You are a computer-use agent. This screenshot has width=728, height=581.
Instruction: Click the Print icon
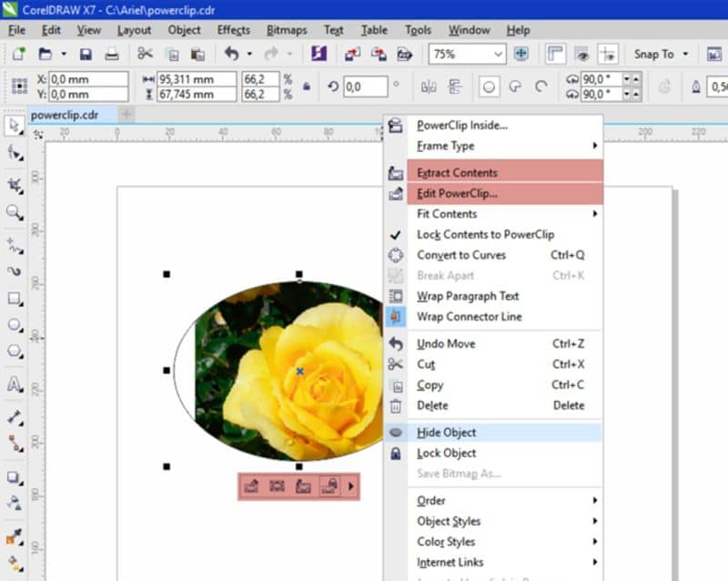point(111,54)
